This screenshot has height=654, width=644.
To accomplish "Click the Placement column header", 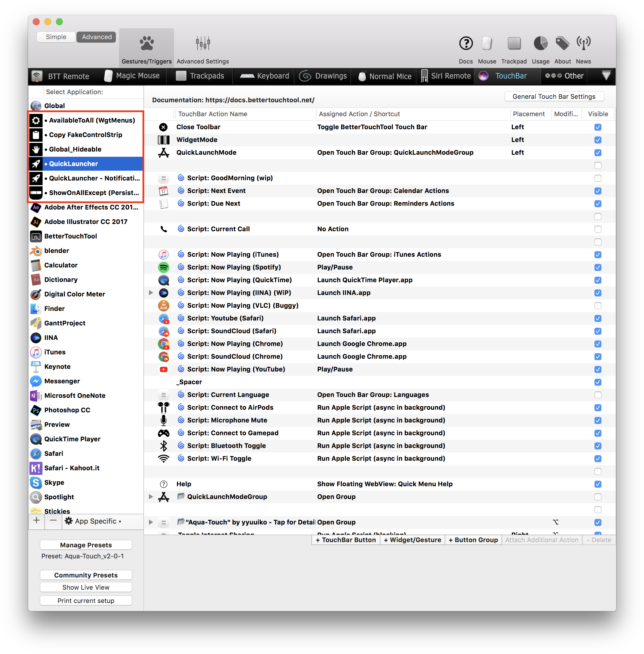I will (529, 114).
